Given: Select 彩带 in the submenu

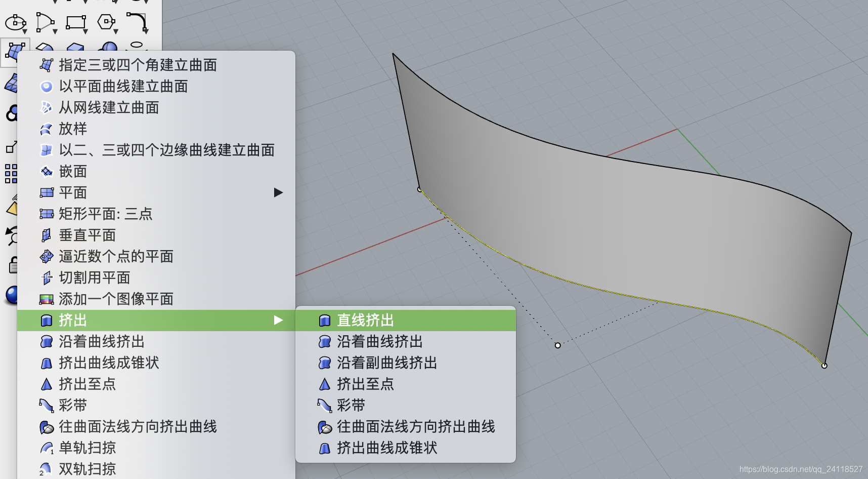Looking at the screenshot, I should coord(406,405).
